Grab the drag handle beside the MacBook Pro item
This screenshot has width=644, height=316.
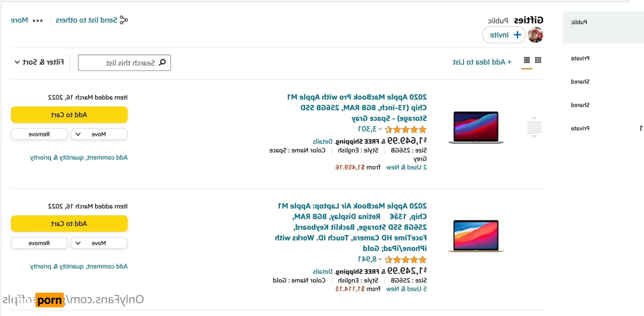tap(534, 127)
